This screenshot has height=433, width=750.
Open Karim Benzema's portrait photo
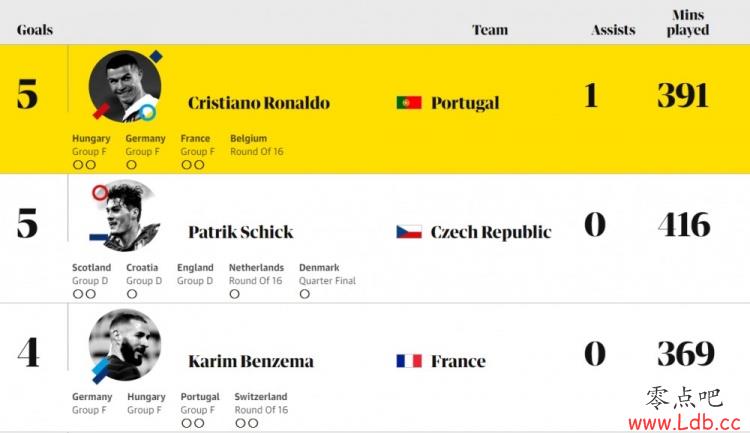click(x=125, y=345)
